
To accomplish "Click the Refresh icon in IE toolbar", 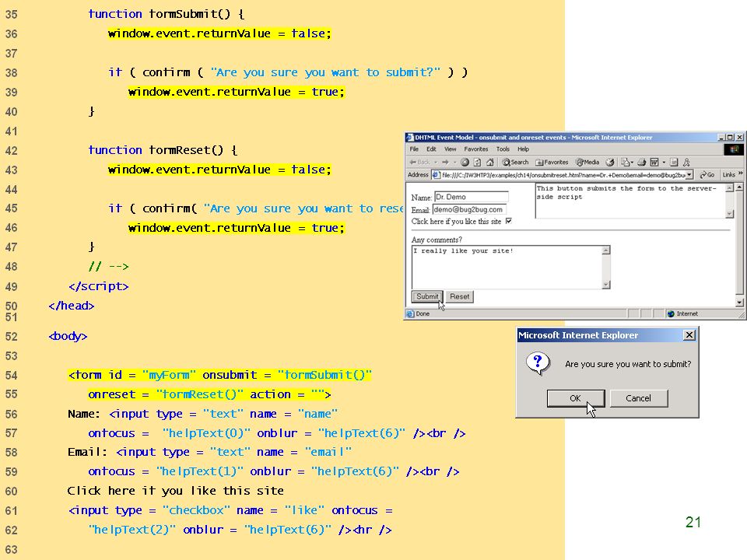I will pos(477,163).
